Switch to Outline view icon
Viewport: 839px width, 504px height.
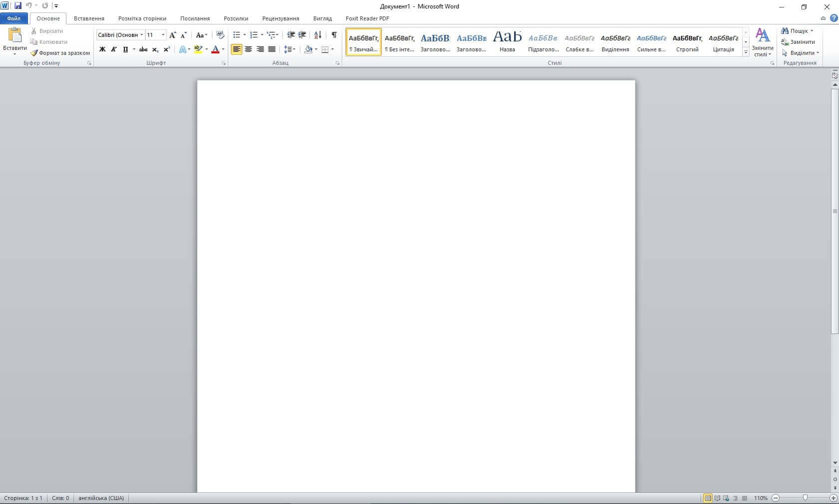(735, 498)
